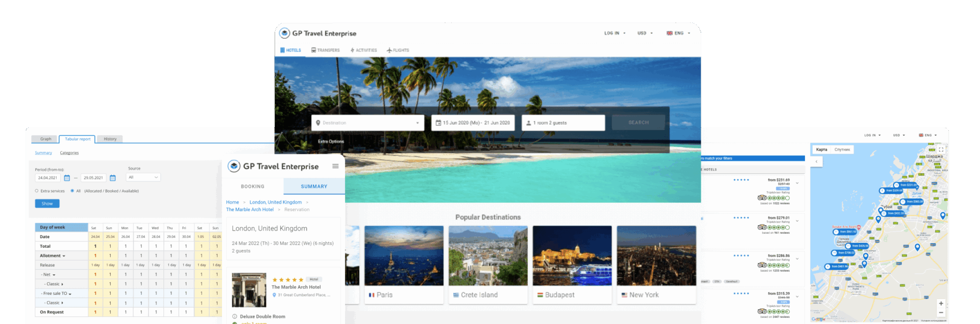
Task: Click the Categories link in report
Action: click(69, 153)
